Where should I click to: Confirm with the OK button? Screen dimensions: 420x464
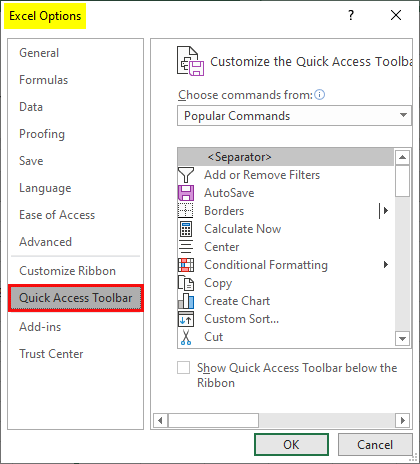[x=291, y=444]
